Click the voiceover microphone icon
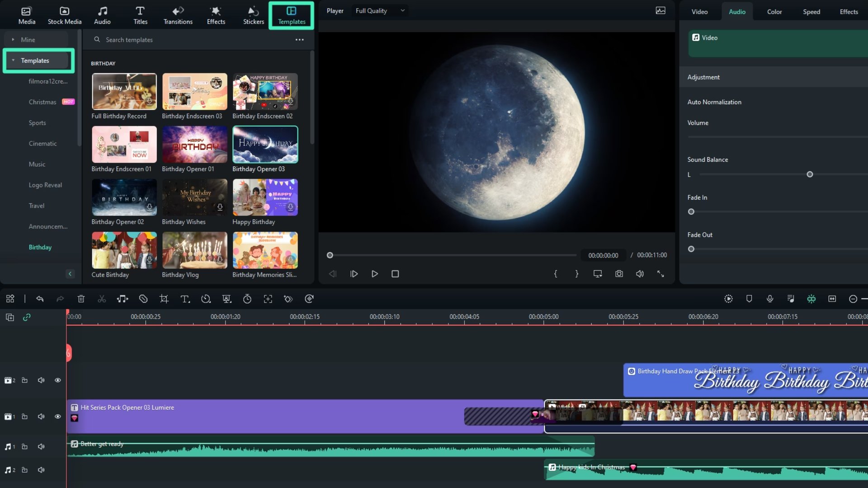Viewport: 868px width, 488px height. pyautogui.click(x=770, y=299)
